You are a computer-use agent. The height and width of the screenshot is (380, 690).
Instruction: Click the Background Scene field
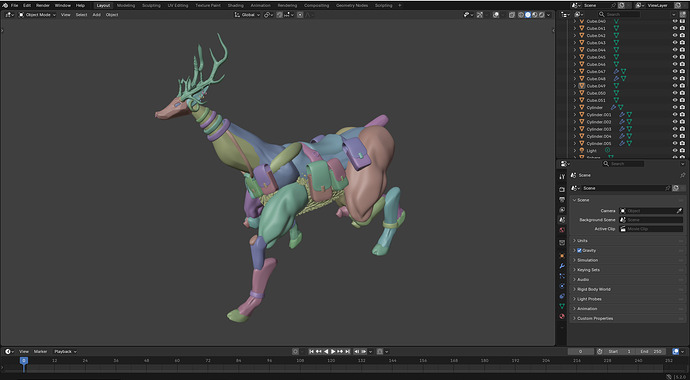[651, 220]
